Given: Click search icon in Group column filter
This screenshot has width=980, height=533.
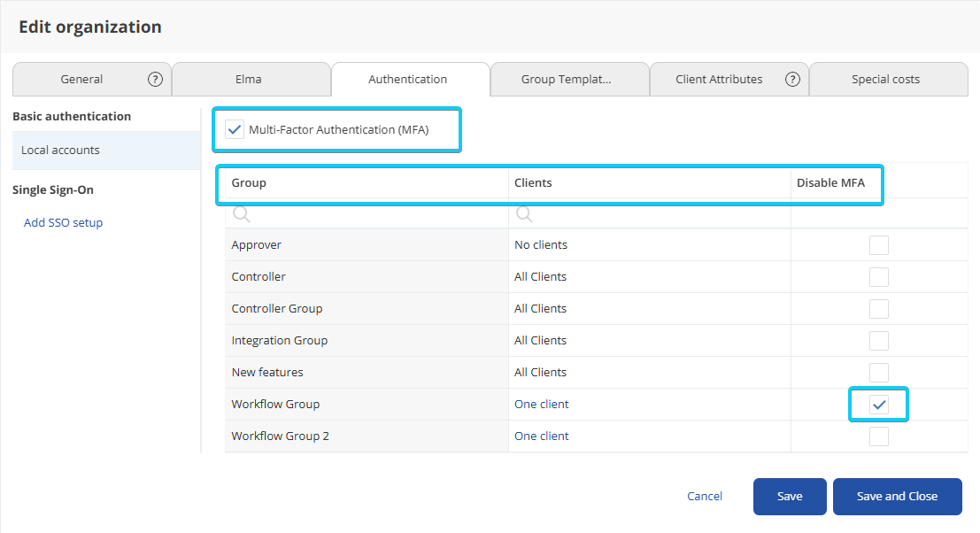Looking at the screenshot, I should tap(242, 214).
